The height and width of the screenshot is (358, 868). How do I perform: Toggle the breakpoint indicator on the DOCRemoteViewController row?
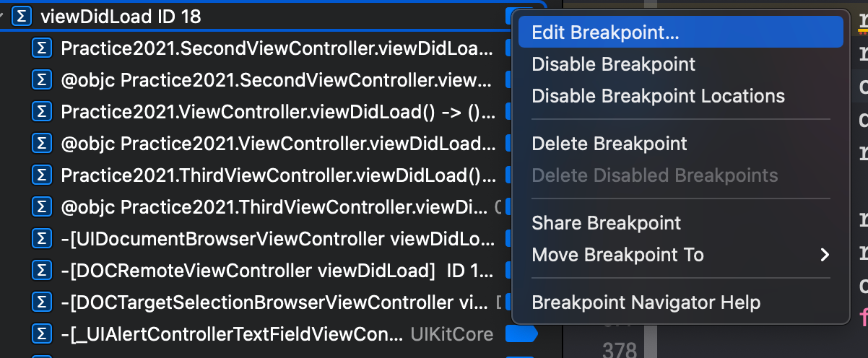tap(509, 271)
